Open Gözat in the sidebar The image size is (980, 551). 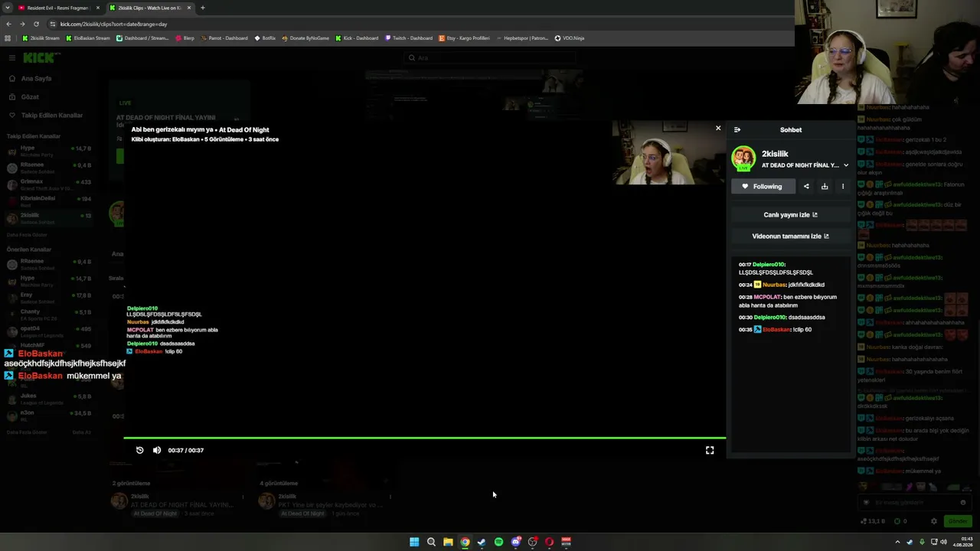click(24, 97)
